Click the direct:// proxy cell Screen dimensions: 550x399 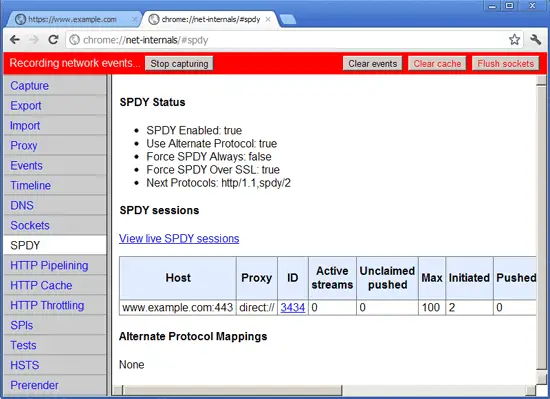(x=257, y=307)
